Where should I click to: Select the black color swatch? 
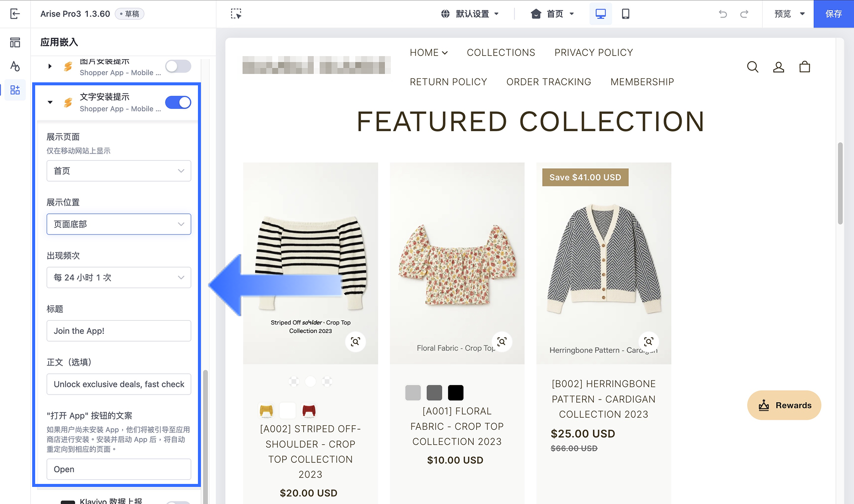coord(456,393)
